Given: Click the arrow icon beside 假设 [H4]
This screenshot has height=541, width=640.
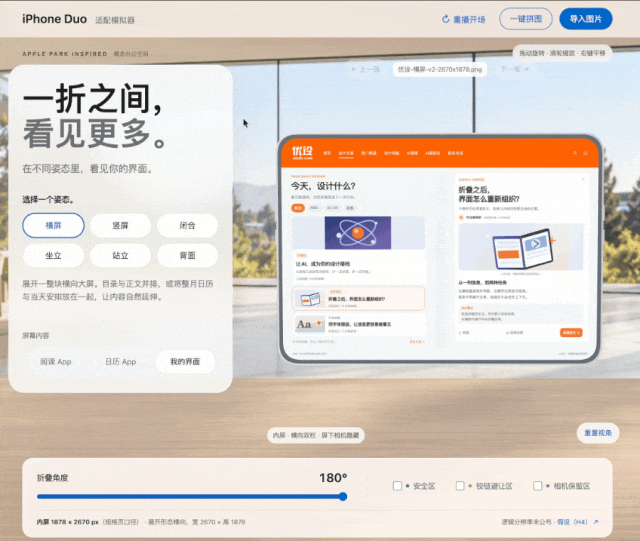Looking at the screenshot, I should pyautogui.click(x=596, y=522).
